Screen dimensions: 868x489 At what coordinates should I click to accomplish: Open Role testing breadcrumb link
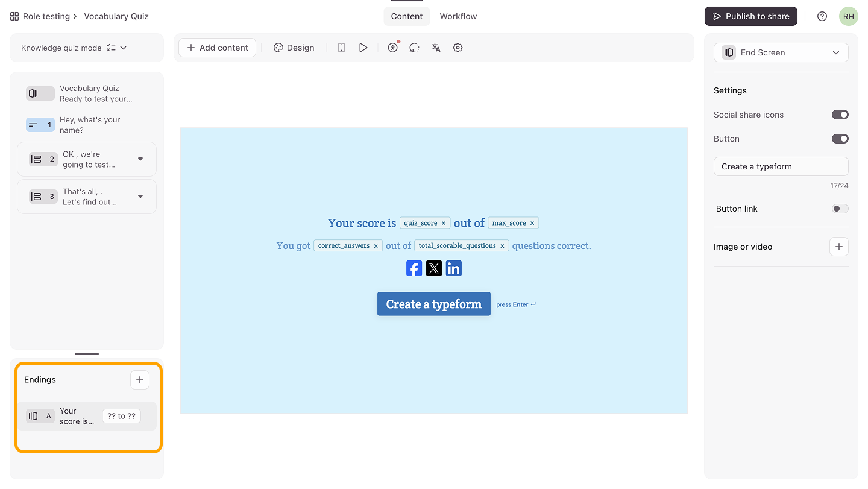coord(46,16)
